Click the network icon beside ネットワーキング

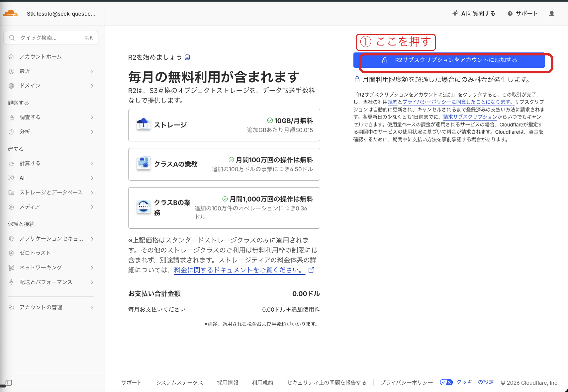coord(11,268)
